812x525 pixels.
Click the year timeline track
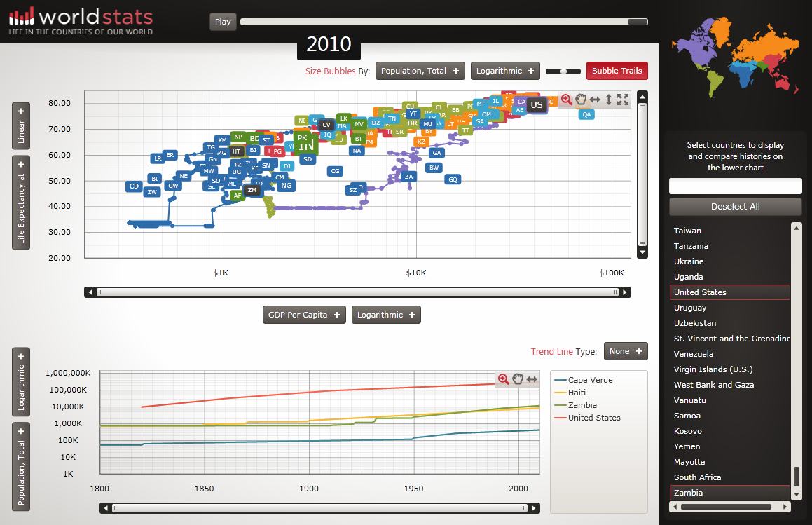pyautogui.click(x=443, y=22)
